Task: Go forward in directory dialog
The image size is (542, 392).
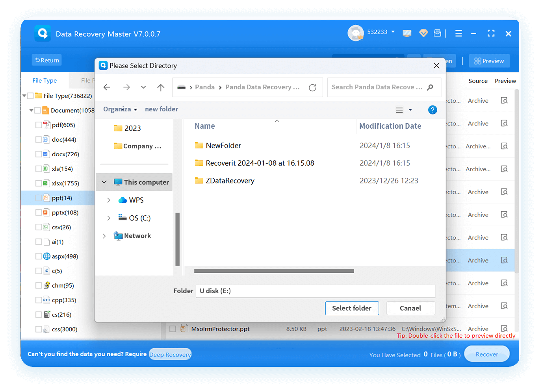Action: pos(126,87)
